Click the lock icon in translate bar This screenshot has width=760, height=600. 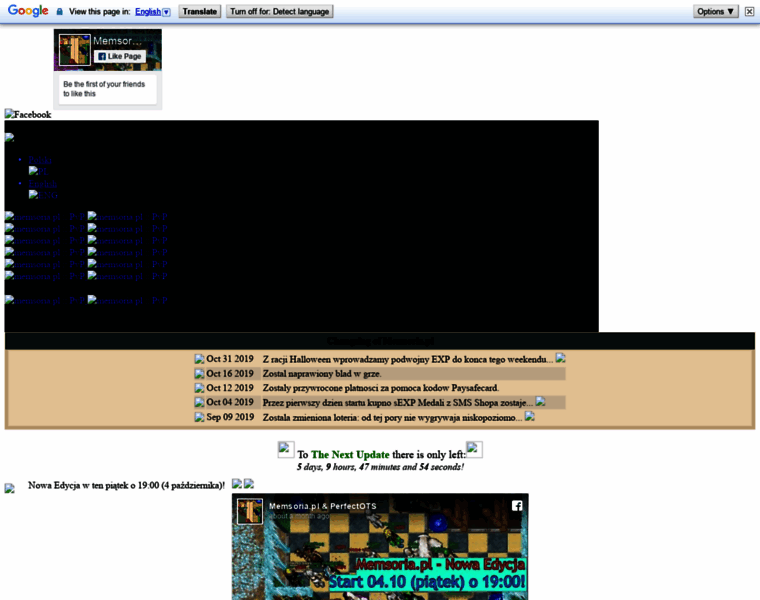[x=60, y=12]
